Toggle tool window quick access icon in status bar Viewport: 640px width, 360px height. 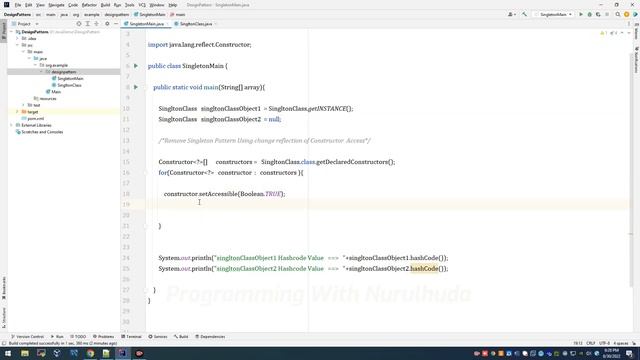click(x=4, y=343)
